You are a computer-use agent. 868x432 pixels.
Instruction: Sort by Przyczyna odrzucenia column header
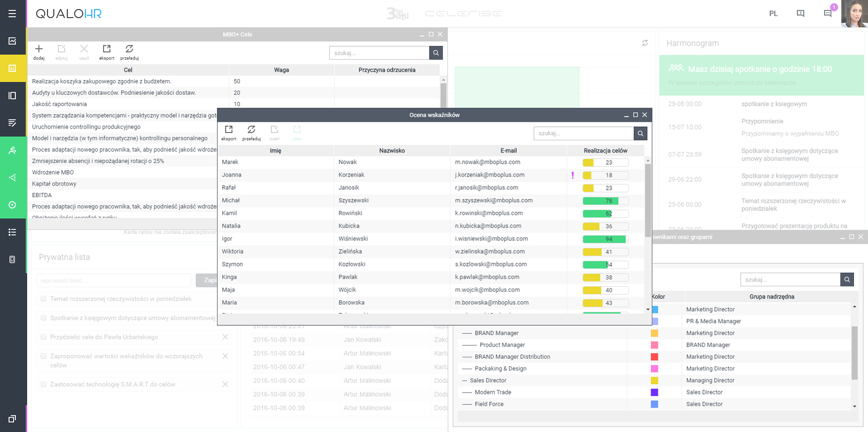coord(387,70)
